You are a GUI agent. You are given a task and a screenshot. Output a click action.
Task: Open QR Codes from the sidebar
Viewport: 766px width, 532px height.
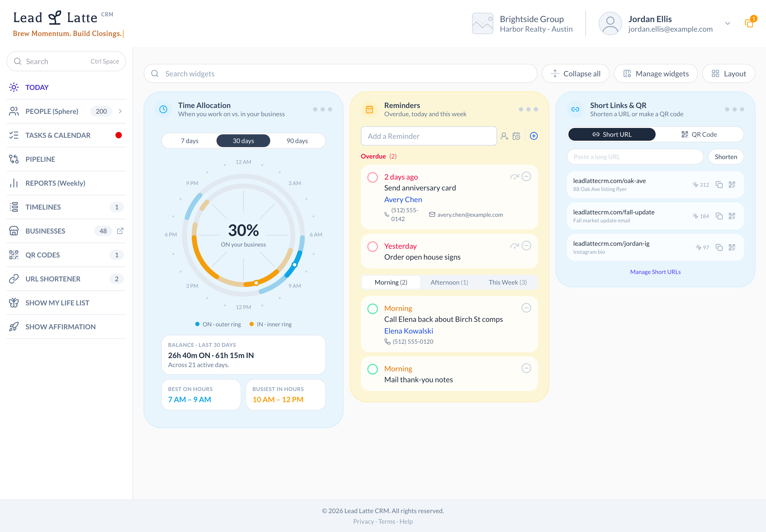pyautogui.click(x=66, y=255)
